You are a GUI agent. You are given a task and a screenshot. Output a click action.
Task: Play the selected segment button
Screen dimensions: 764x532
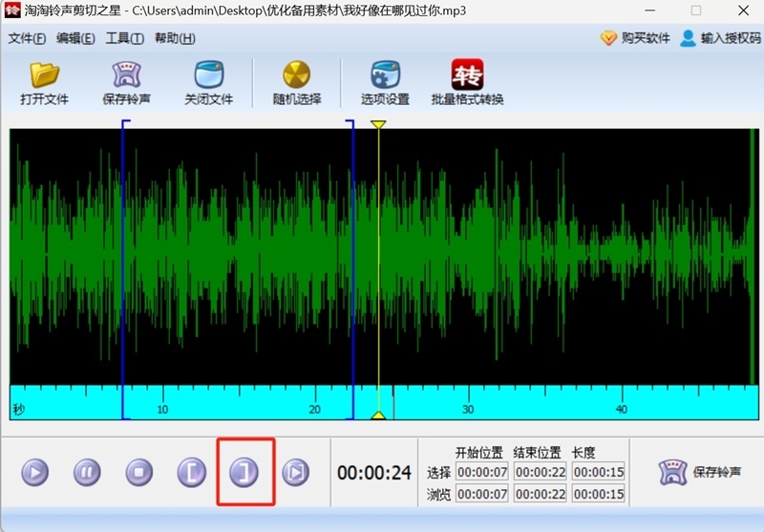click(x=296, y=472)
